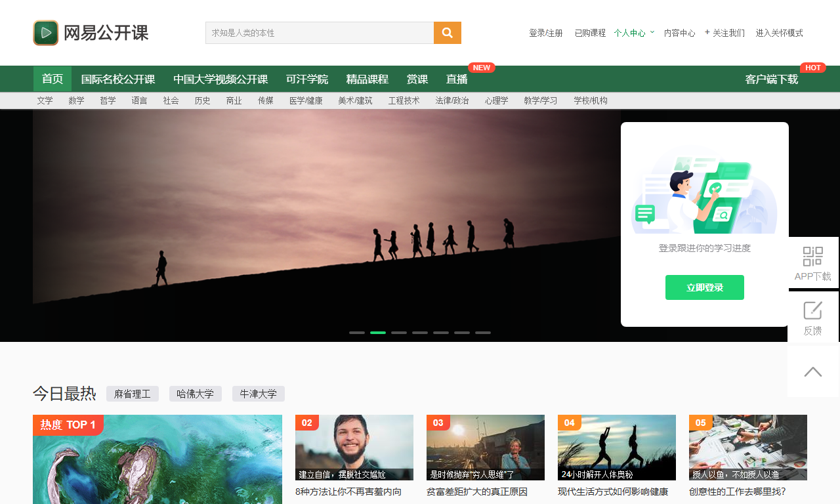Open the APP下载 QR code icon
This screenshot has height=504, width=840.
tap(813, 256)
